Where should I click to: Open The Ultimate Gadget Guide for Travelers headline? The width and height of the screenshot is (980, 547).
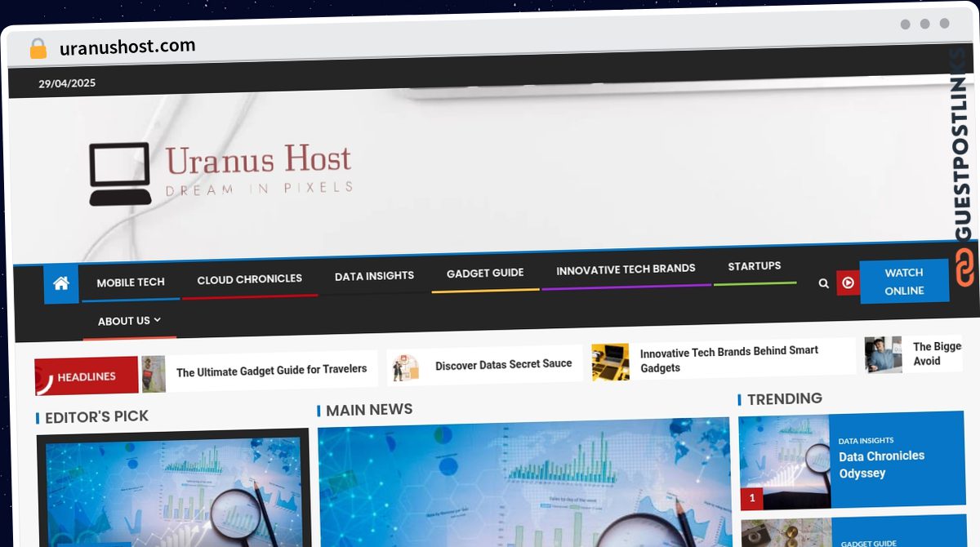click(271, 370)
